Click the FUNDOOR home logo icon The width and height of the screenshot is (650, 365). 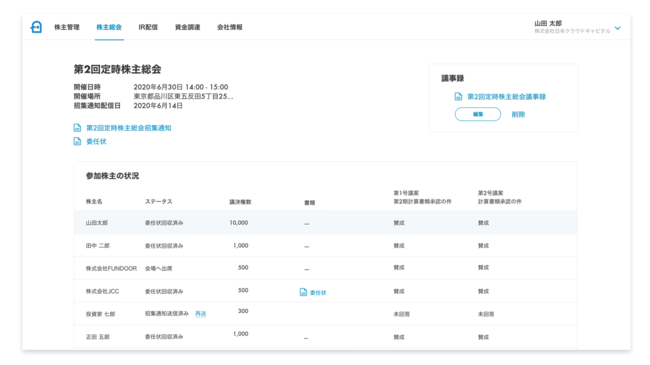36,27
